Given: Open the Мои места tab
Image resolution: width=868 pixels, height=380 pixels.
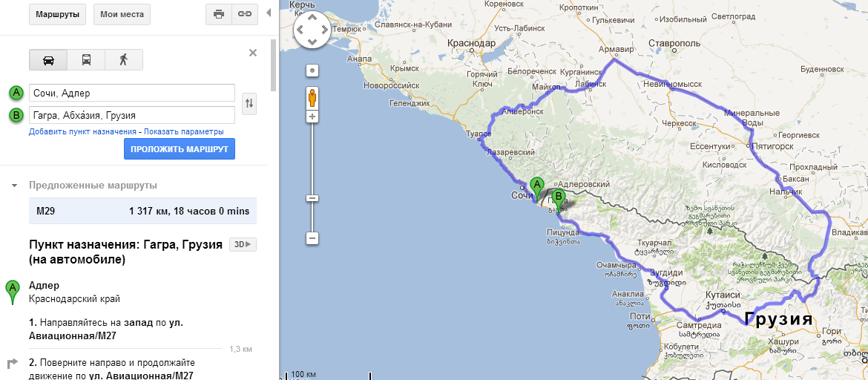Looking at the screenshot, I should point(122,14).
